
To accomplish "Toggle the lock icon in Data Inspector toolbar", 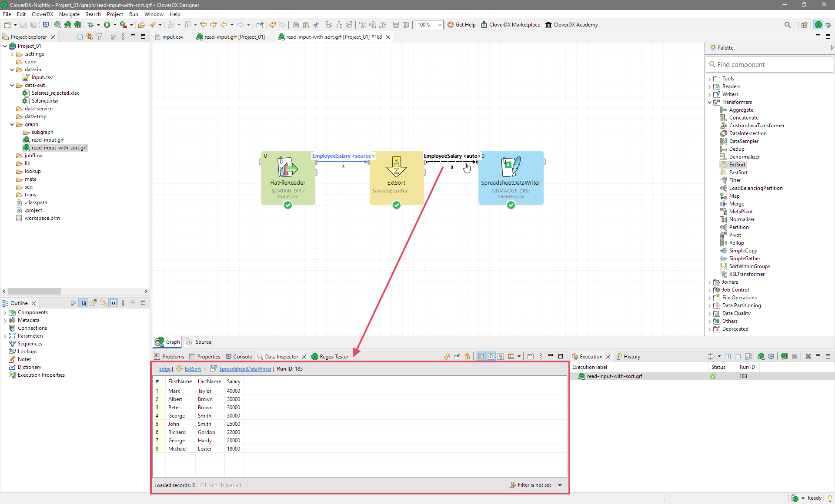I will [x=467, y=356].
